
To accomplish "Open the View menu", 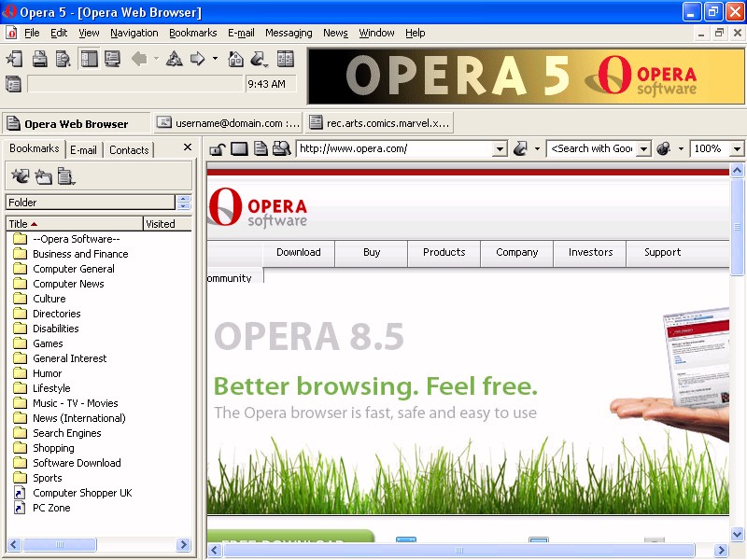I will (89, 33).
